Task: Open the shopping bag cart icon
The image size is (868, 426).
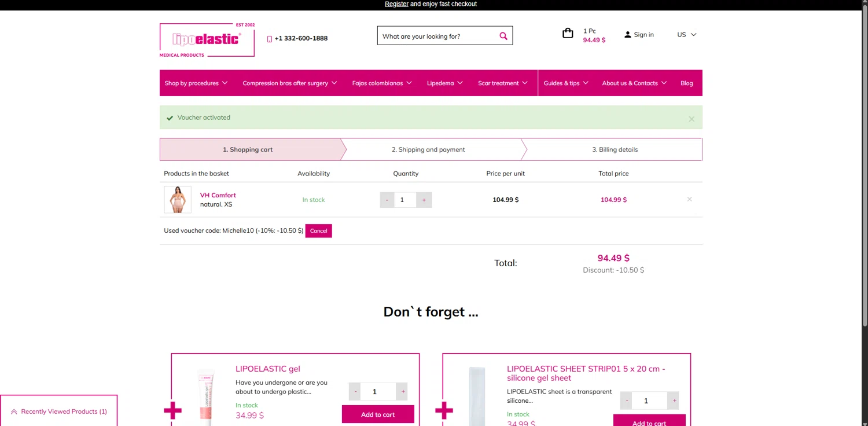Action: [568, 34]
